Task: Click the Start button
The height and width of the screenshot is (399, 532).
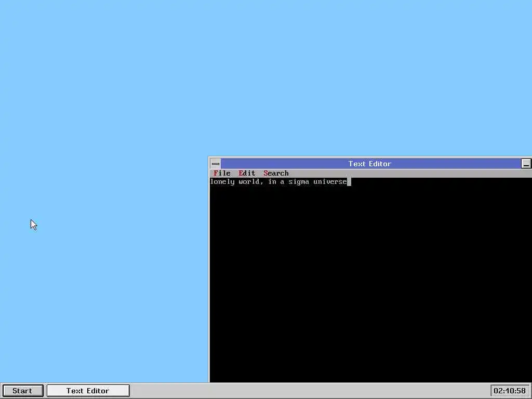Action: [23, 391]
